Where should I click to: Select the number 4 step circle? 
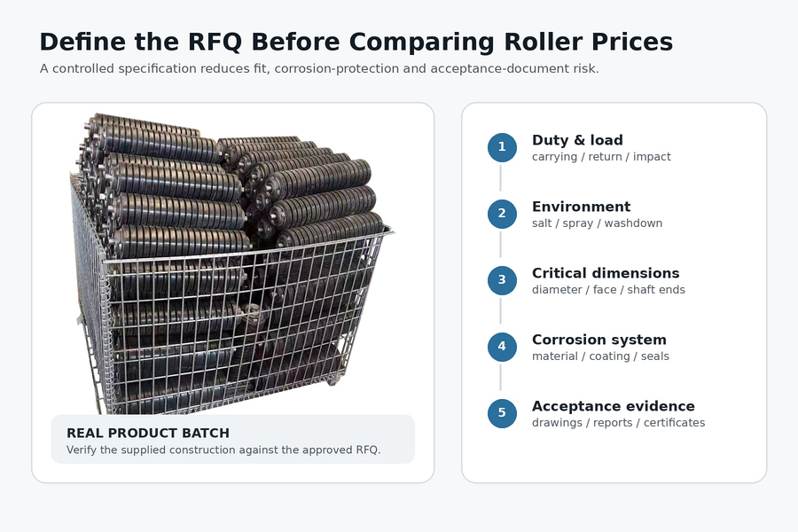click(x=502, y=347)
